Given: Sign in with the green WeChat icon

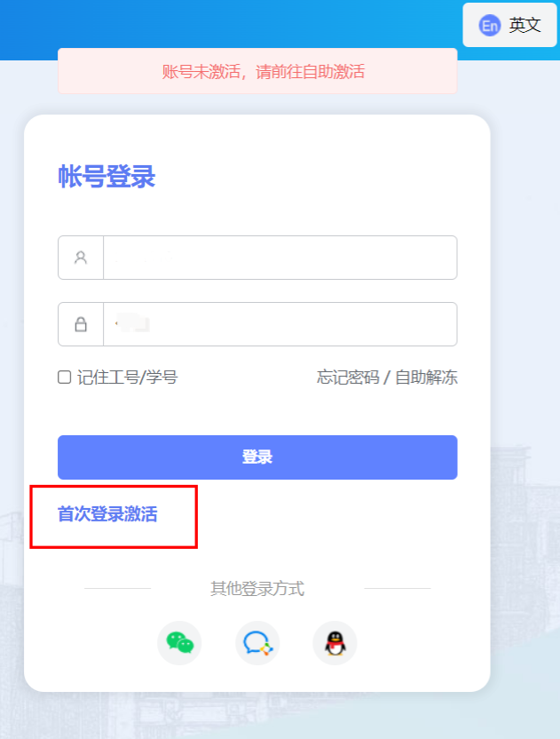Looking at the screenshot, I should coord(179,643).
